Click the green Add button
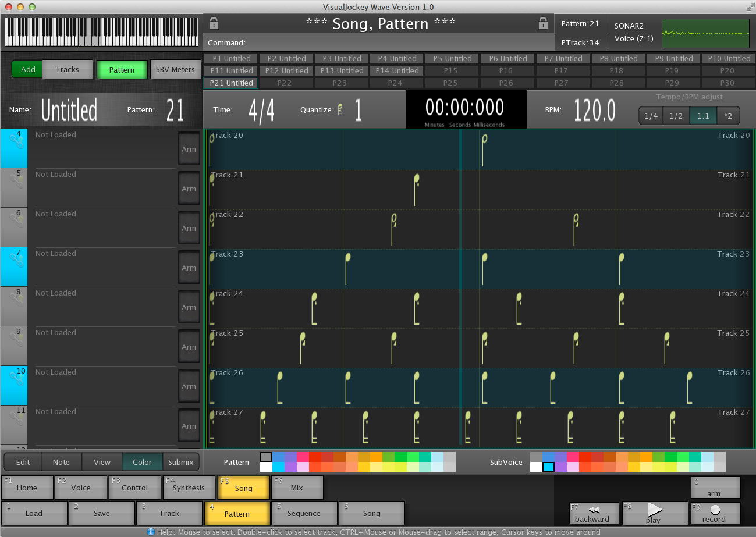This screenshot has width=756, height=537. [28, 69]
